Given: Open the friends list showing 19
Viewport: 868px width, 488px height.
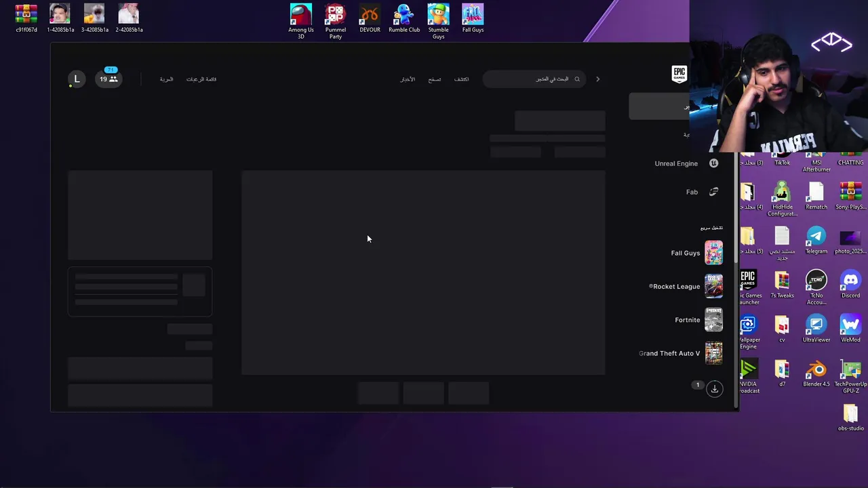Looking at the screenshot, I should 108,79.
